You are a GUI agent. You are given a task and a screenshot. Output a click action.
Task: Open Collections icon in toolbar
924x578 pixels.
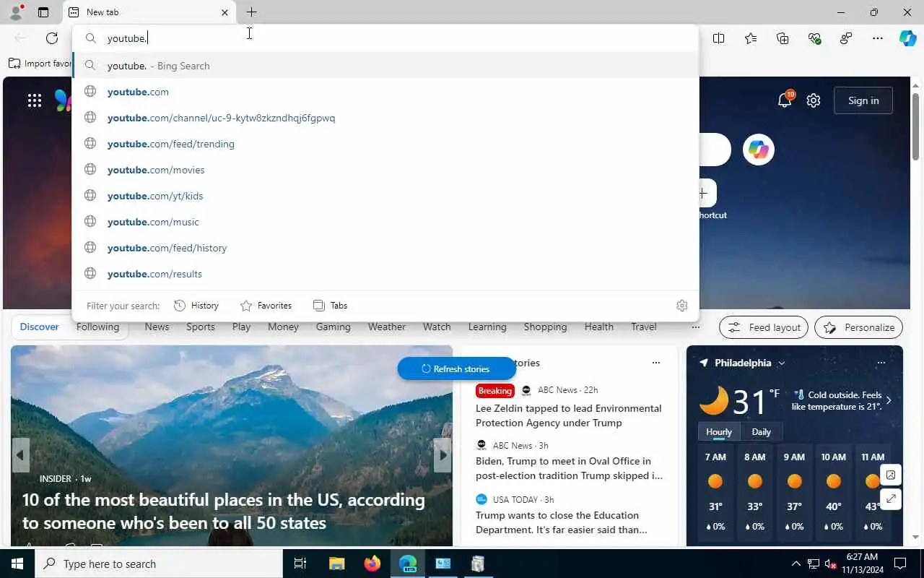783,38
